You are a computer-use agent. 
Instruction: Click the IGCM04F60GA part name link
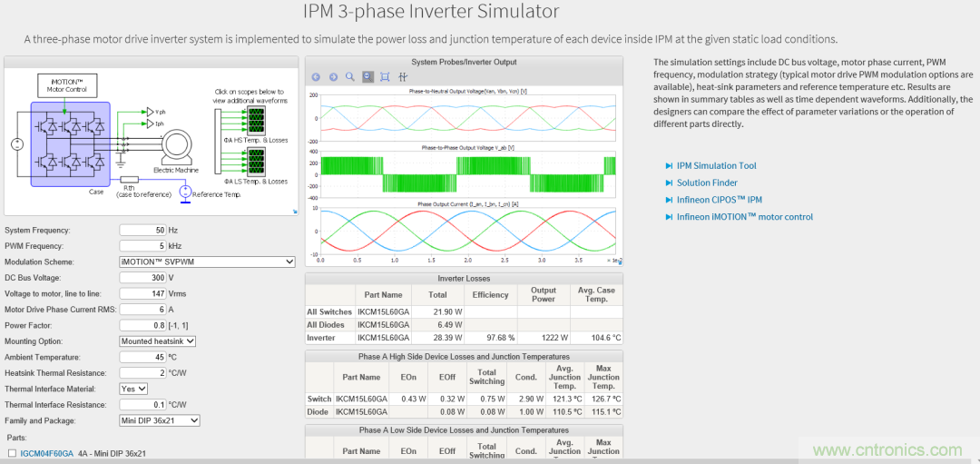(x=47, y=453)
